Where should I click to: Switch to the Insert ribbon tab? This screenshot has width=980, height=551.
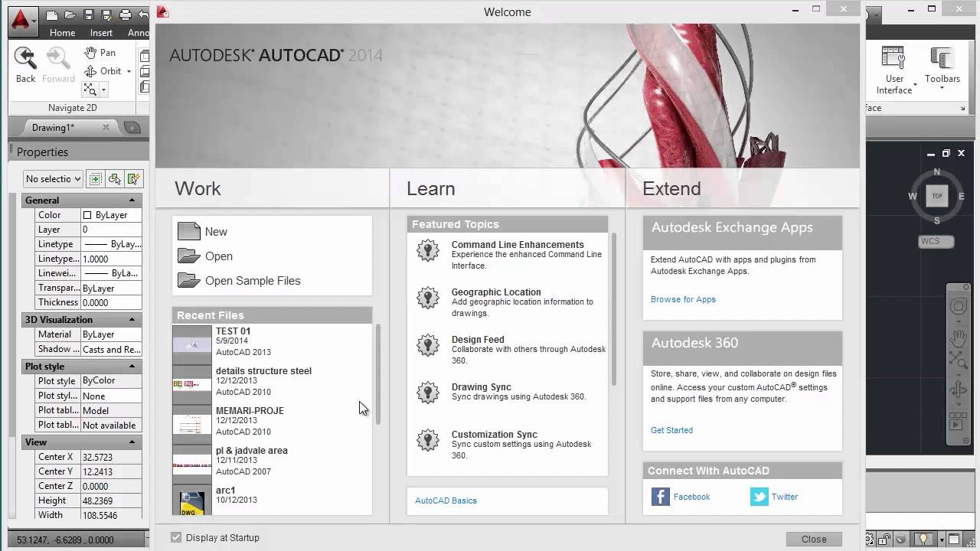click(101, 33)
